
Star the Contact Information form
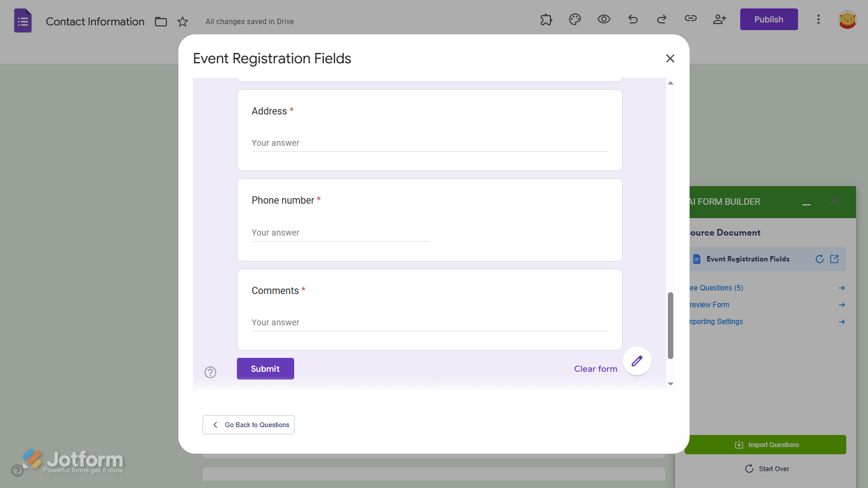(x=183, y=21)
